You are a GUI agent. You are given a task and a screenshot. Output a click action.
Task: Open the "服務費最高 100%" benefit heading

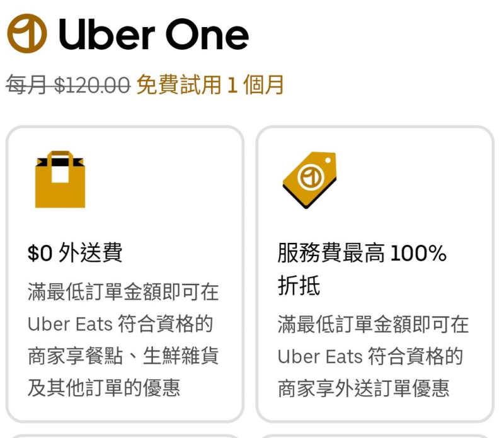tap(362, 253)
